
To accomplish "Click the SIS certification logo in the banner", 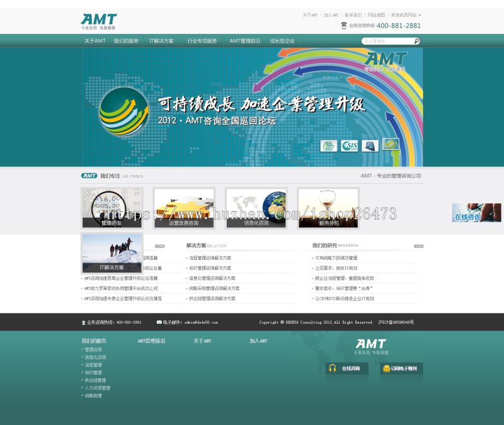I will coord(348,145).
